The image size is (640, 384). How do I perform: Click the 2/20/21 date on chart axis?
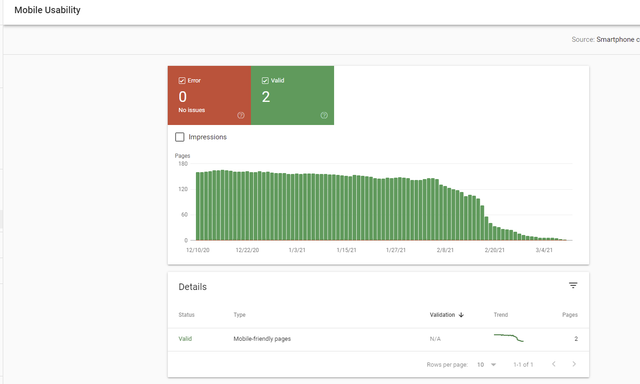[x=494, y=250]
